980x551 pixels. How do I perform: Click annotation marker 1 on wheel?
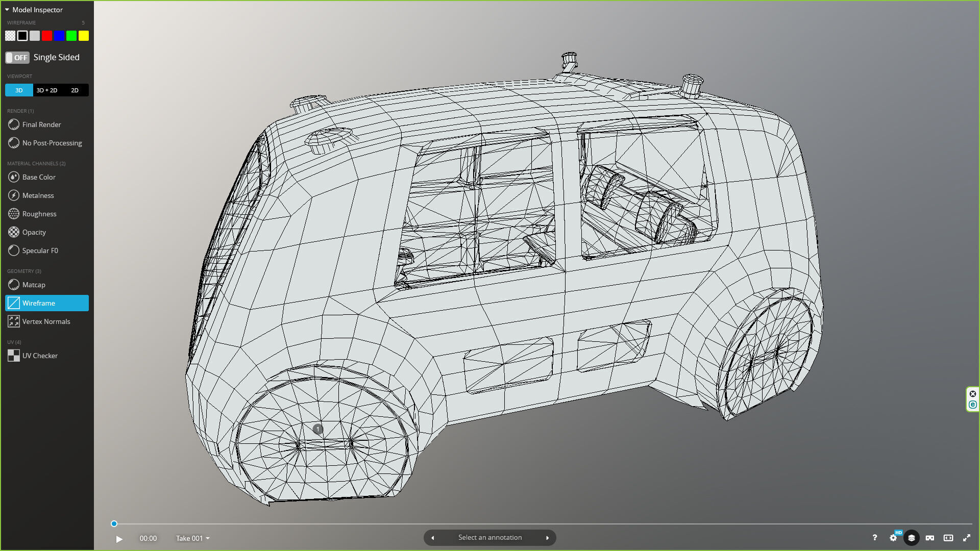[x=317, y=429]
